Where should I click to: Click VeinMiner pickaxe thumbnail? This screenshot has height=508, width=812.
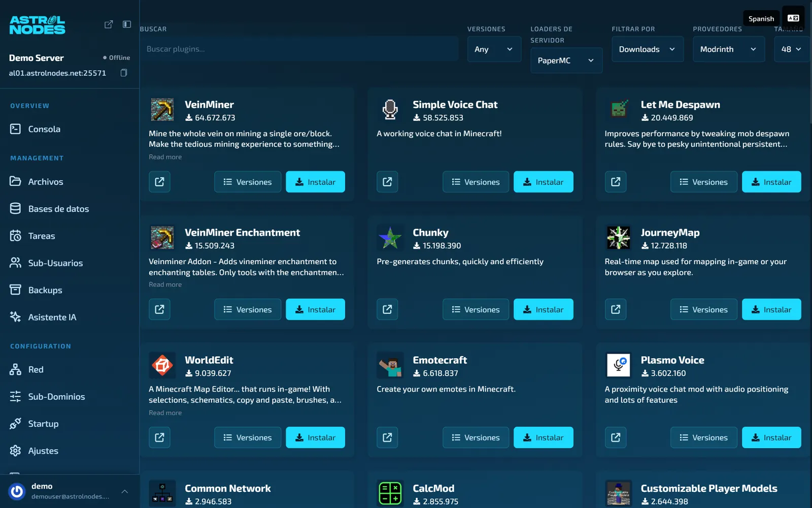162,110
